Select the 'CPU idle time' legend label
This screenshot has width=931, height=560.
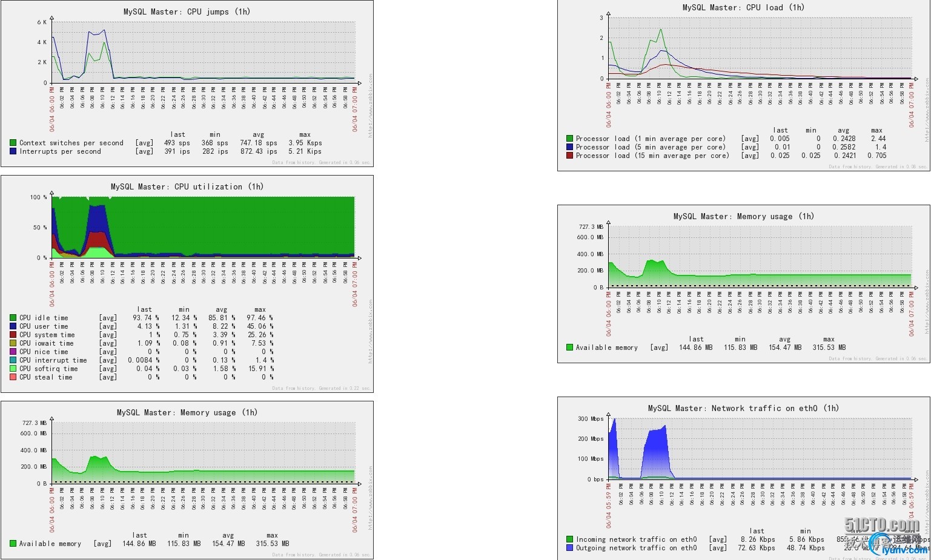(44, 318)
